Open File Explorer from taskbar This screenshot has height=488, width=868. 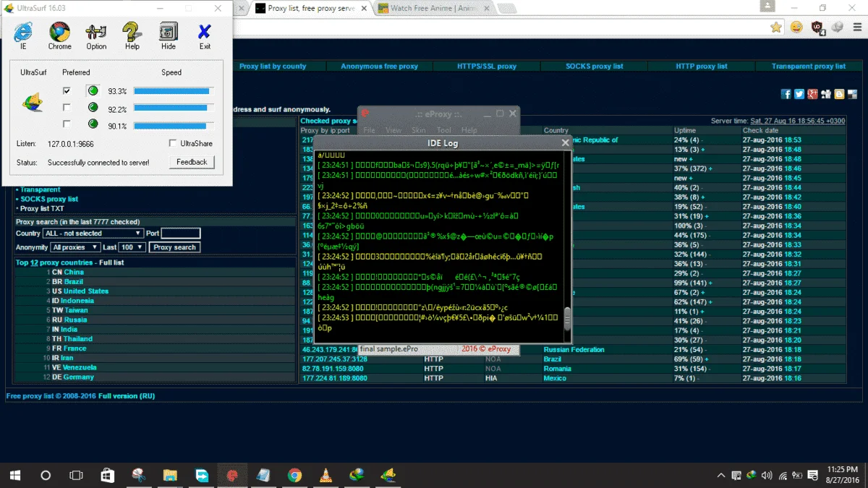point(170,475)
